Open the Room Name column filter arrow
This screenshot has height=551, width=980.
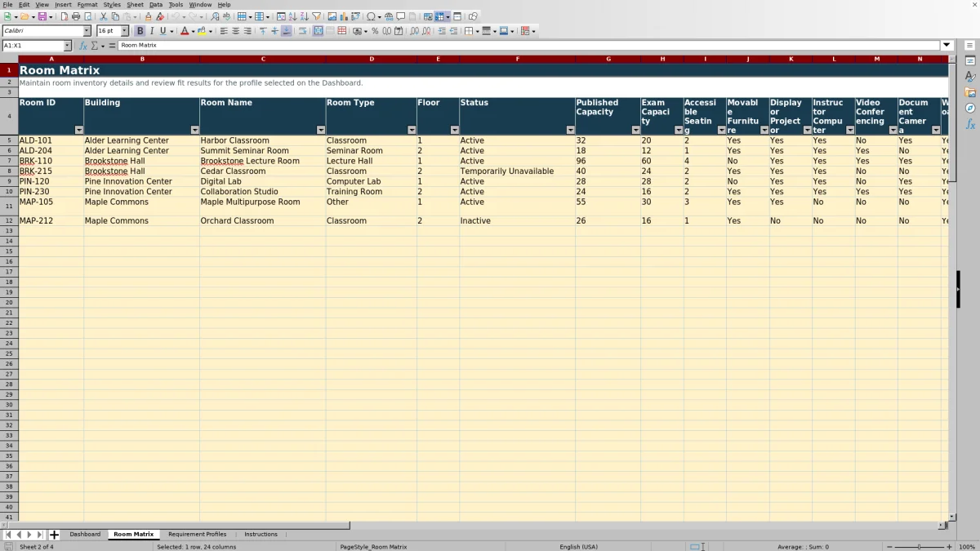tap(321, 130)
